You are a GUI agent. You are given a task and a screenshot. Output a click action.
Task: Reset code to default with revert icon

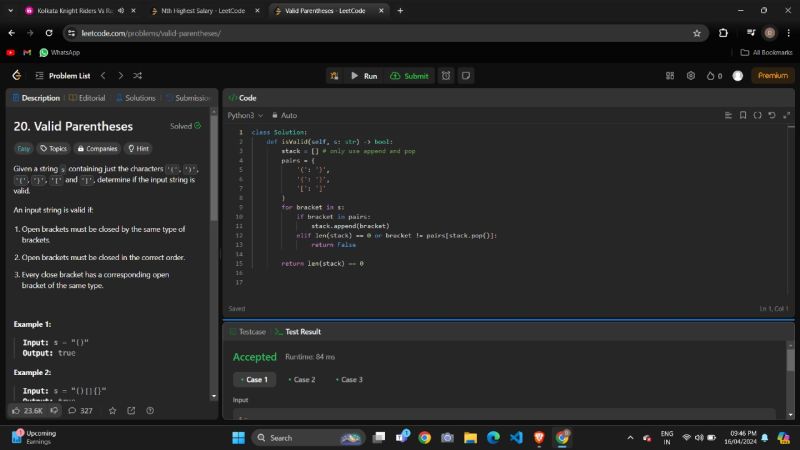point(771,115)
